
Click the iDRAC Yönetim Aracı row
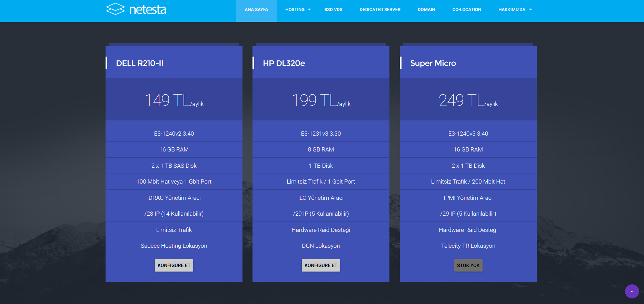click(174, 198)
